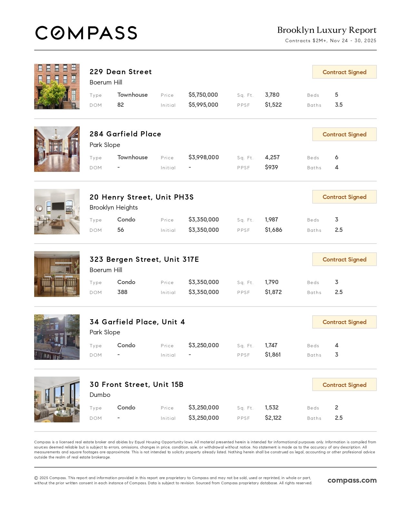Select the 20 Henry Street, Unit PH3S heading
The image size is (411, 532).
click(x=142, y=197)
